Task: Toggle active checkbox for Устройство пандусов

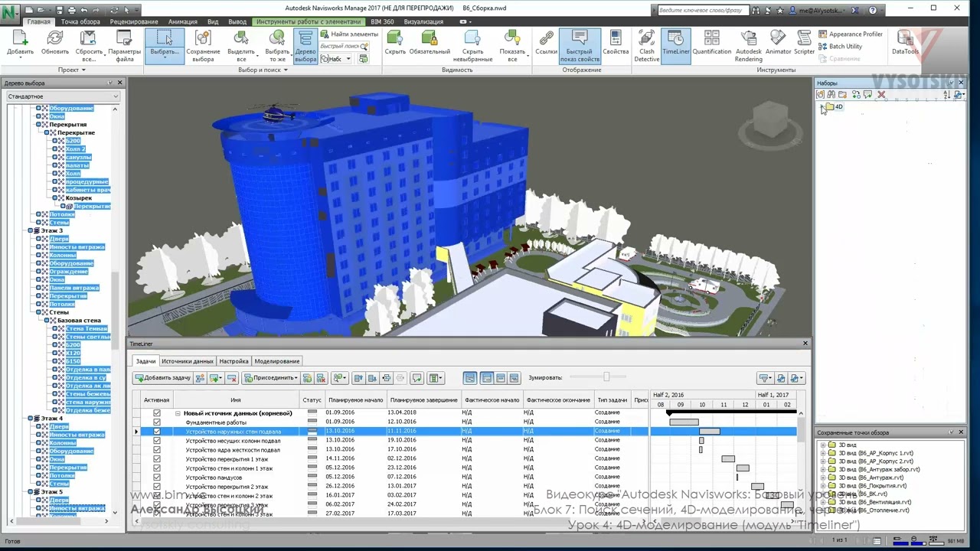Action: (x=157, y=477)
